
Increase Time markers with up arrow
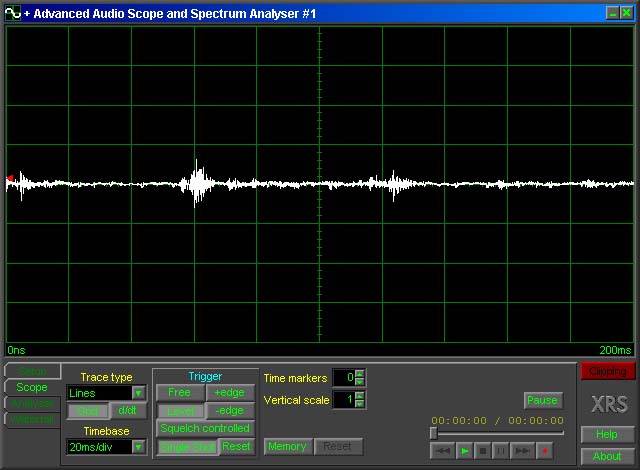pyautogui.click(x=360, y=373)
